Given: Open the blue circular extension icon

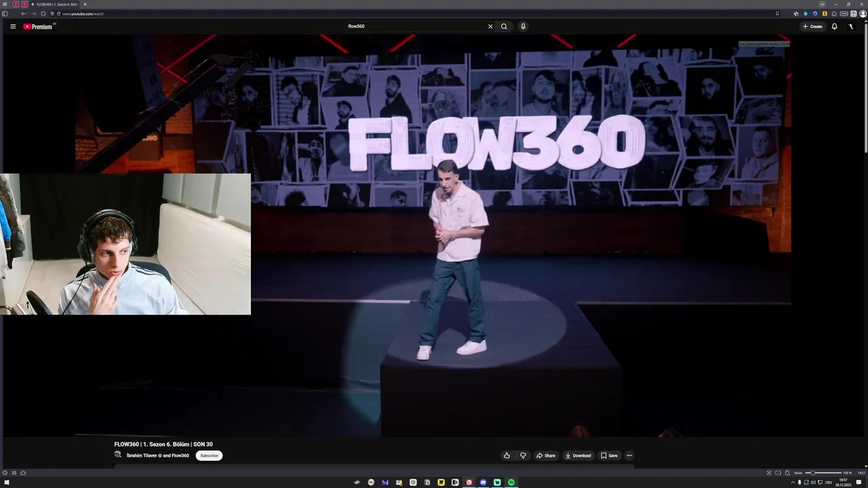Looking at the screenshot, I should (815, 14).
